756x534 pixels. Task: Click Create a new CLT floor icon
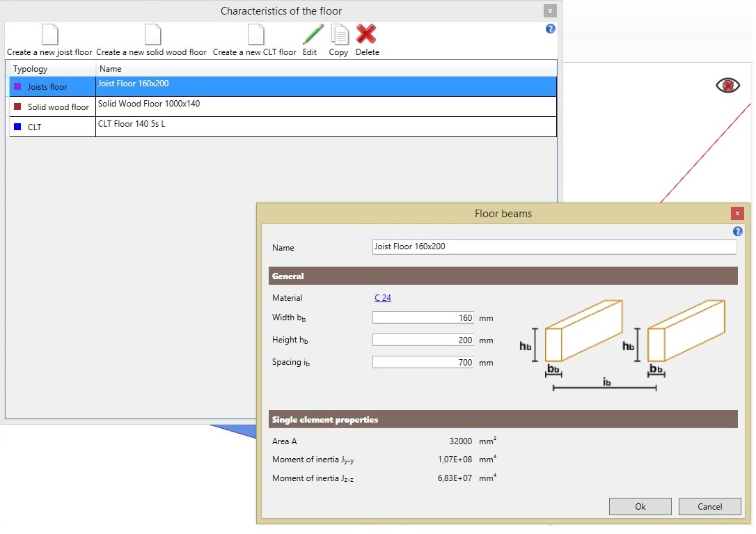[255, 34]
